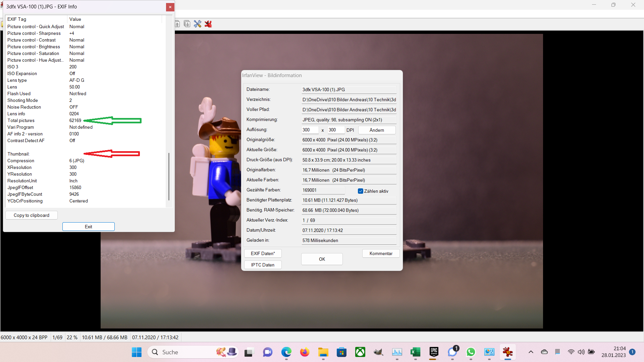
Task: Open the performance monitor graph taskbar icon
Action: [x=397, y=352]
